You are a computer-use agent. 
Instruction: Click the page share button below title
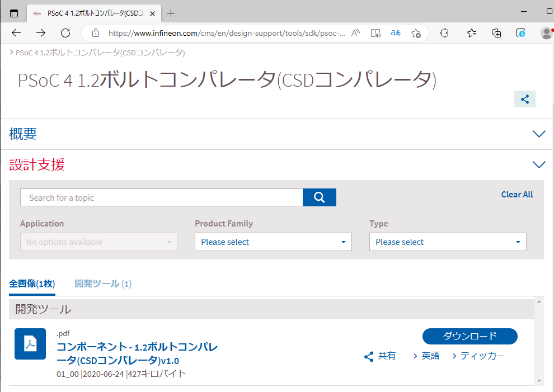(525, 99)
